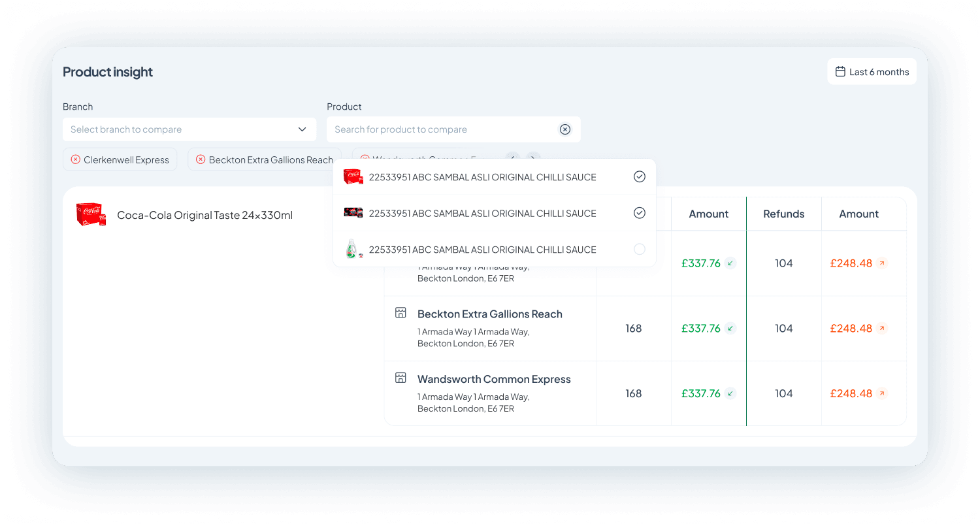Click the Clerkenwell Express chip label
Image resolution: width=980 pixels, height=524 pixels.
126,160
